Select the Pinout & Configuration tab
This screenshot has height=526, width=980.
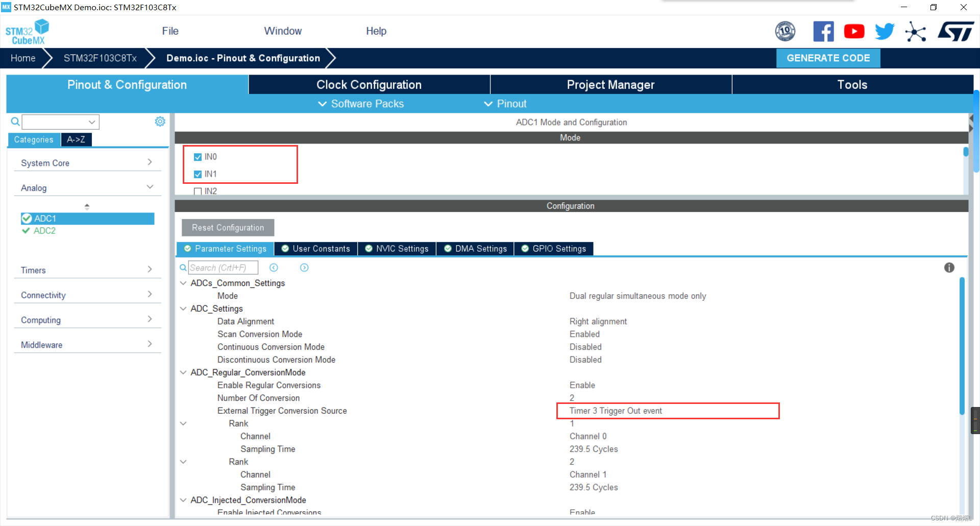point(127,85)
